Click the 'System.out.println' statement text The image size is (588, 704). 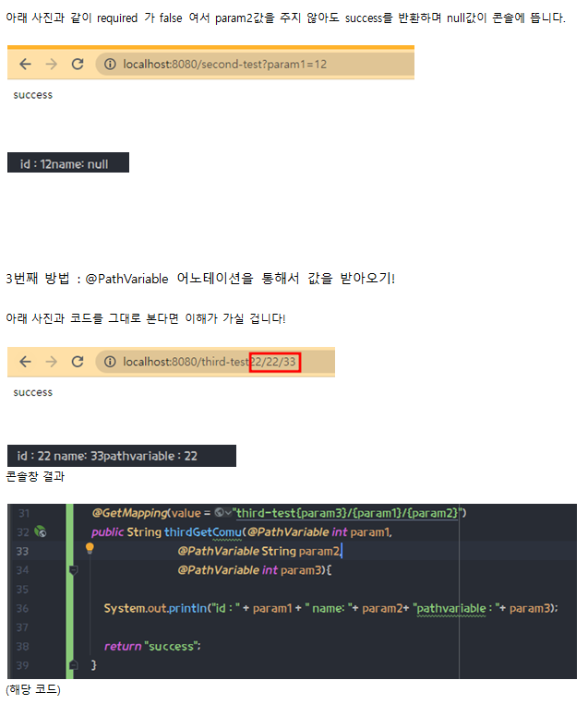tap(330, 608)
